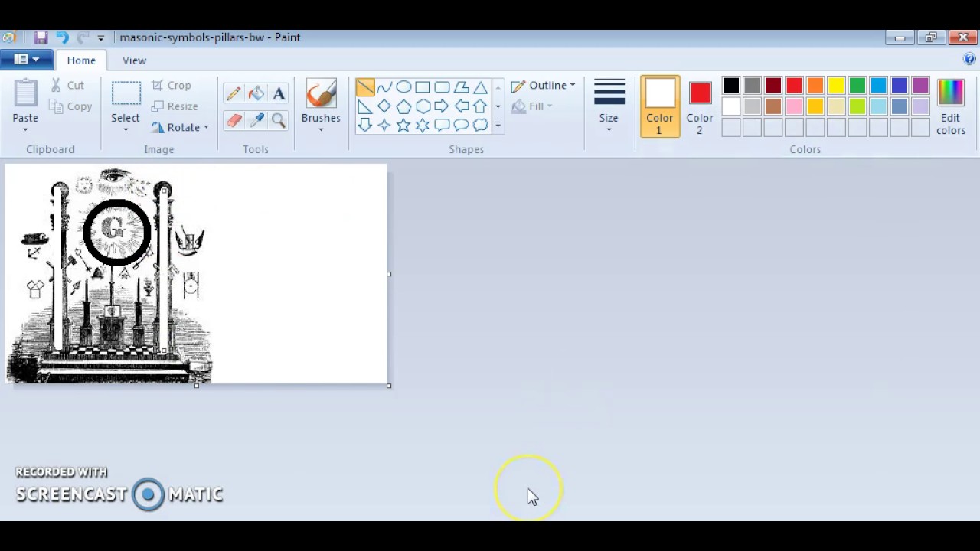Expand the Brushes dropdown list
The height and width of the screenshot is (551, 980).
click(x=321, y=123)
